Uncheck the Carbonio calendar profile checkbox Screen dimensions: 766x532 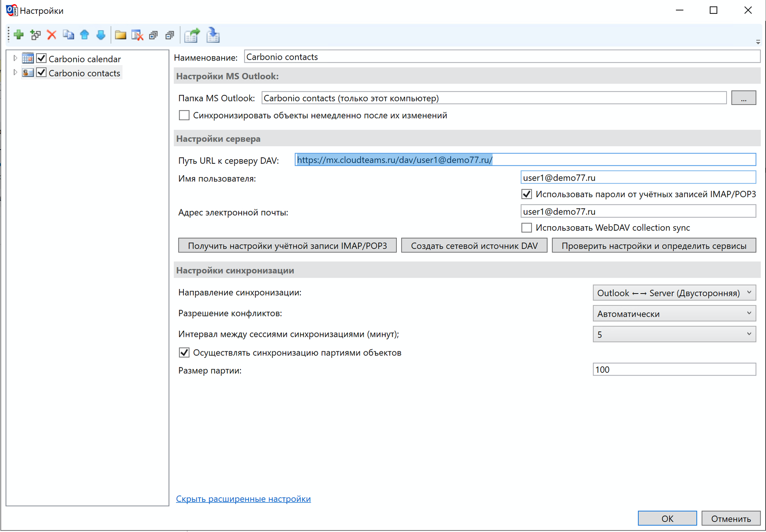coord(41,59)
